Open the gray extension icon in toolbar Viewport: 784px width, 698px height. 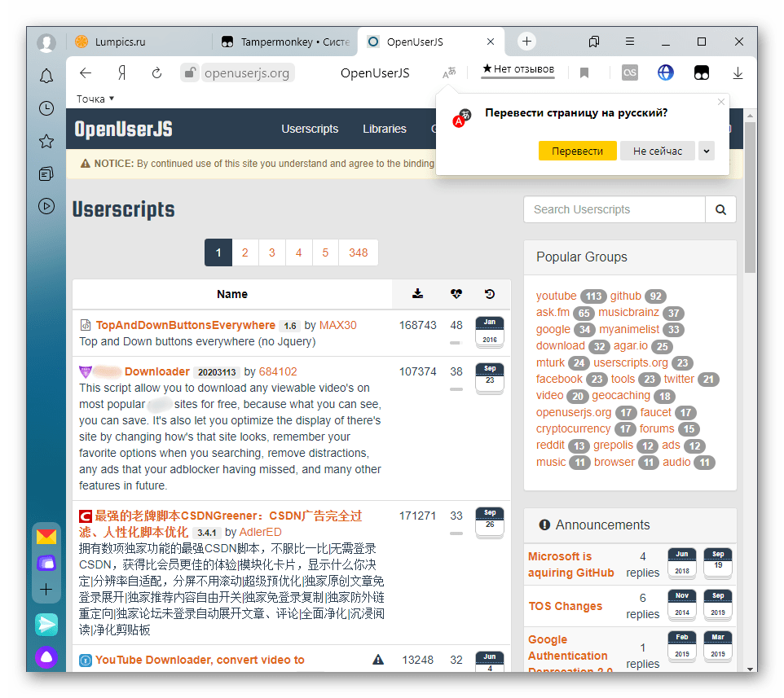(x=629, y=73)
